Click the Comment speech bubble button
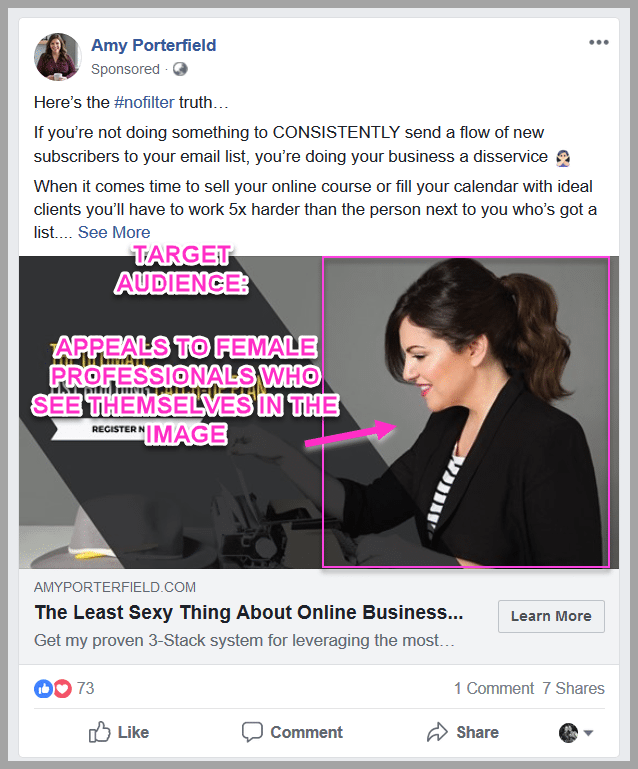This screenshot has width=638, height=769. (x=292, y=732)
